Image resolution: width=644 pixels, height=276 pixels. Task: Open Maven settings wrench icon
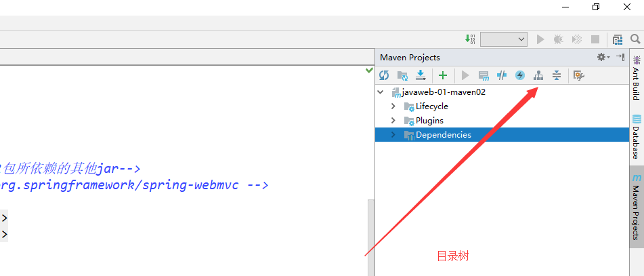click(579, 75)
